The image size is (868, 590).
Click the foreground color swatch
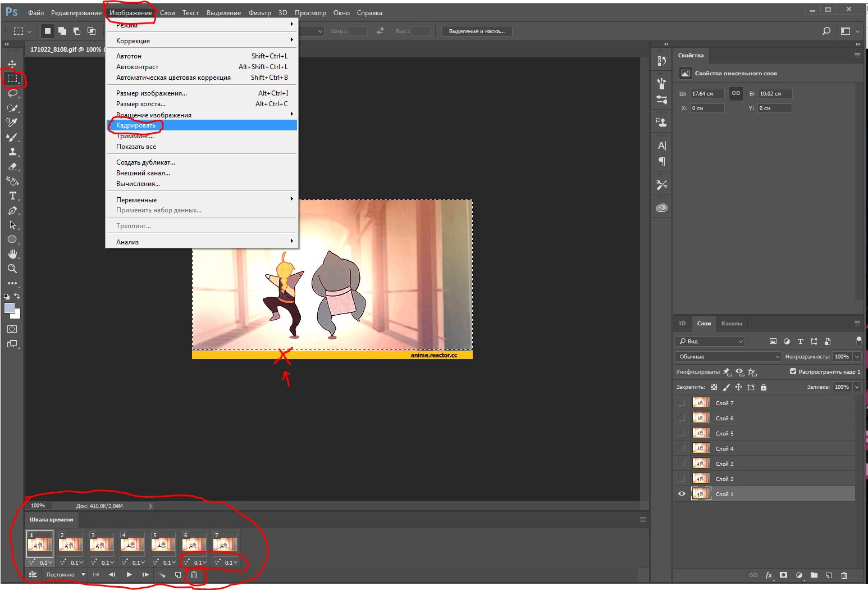(x=10, y=308)
